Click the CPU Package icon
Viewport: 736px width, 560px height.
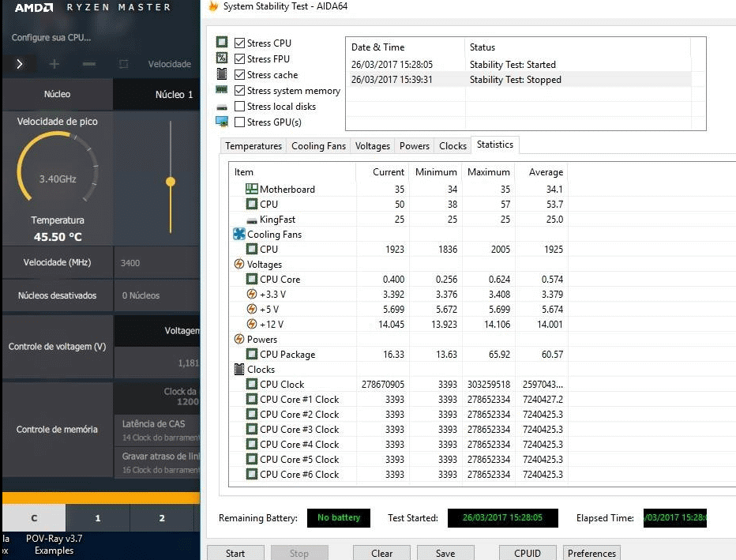pyautogui.click(x=252, y=354)
